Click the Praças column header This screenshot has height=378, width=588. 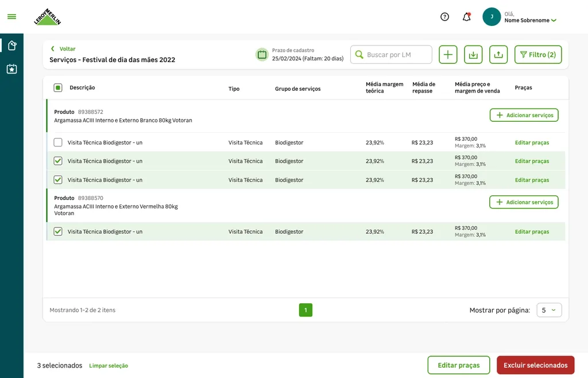(523, 88)
